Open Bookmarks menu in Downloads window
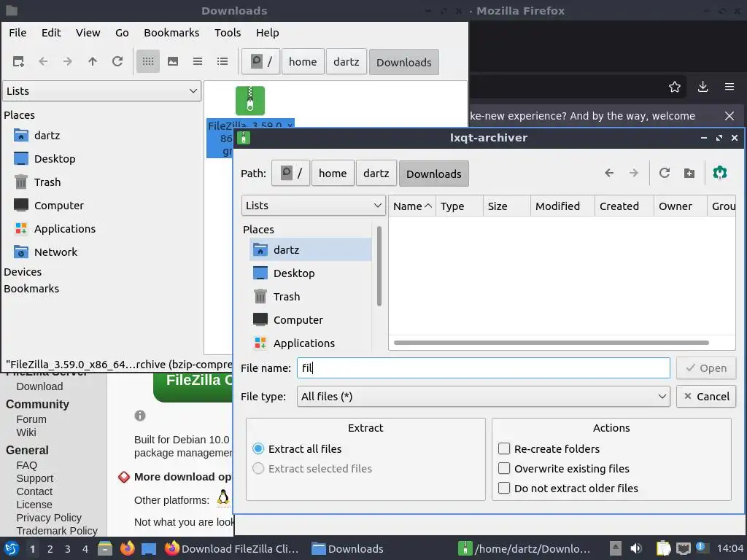Viewport: 747px width, 560px height. (171, 32)
